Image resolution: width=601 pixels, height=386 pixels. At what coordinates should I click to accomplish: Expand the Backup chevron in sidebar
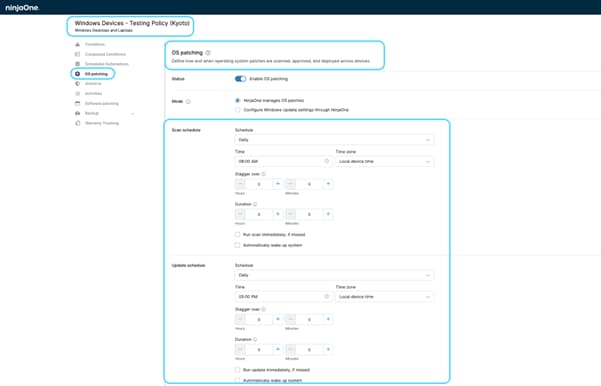133,114
